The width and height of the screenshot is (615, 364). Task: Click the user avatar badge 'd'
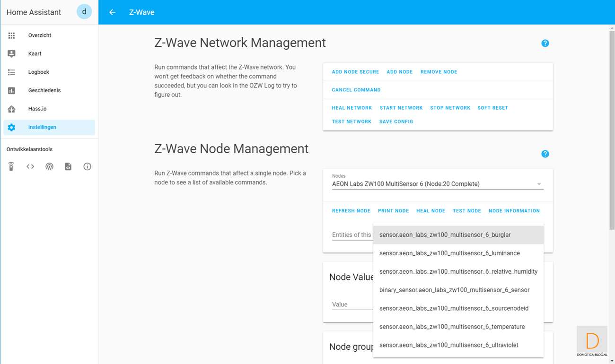click(84, 12)
